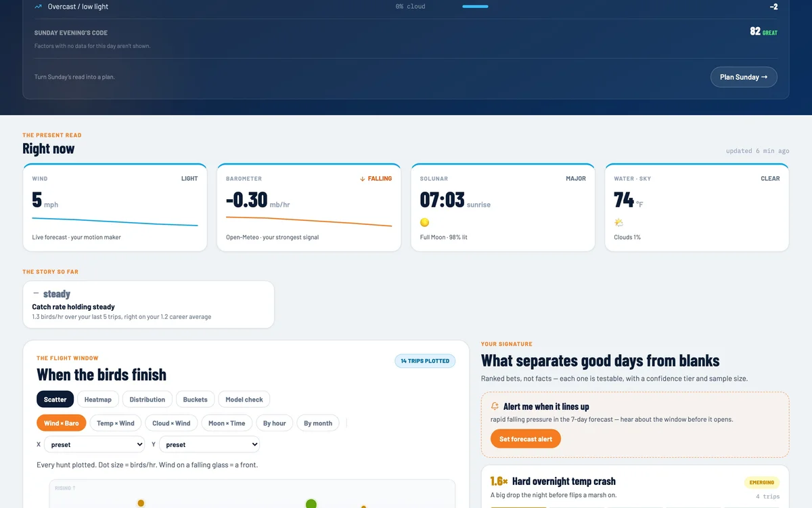Click the large green dot on the scatter plot
This screenshot has width=812, height=508.
click(x=311, y=503)
